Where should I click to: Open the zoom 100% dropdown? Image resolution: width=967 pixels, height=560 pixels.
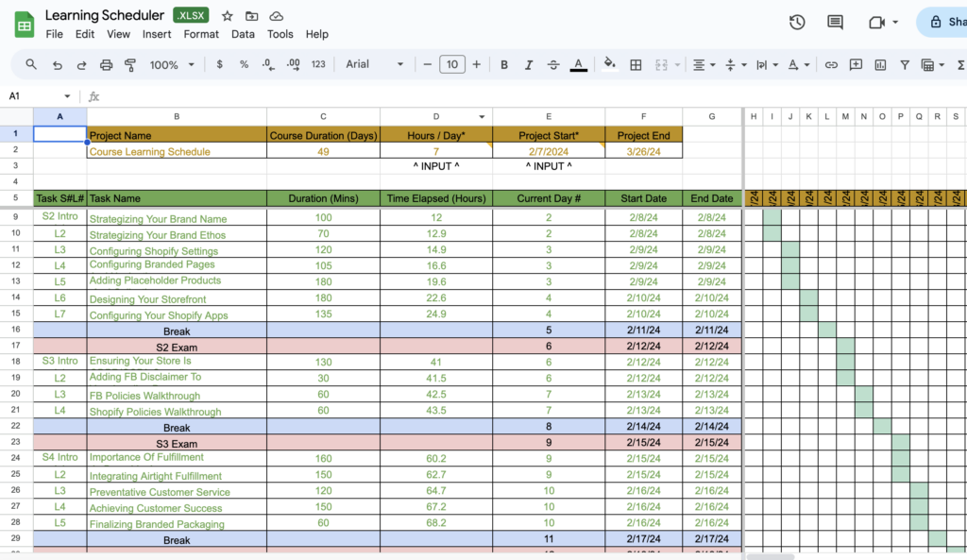pyautogui.click(x=172, y=65)
